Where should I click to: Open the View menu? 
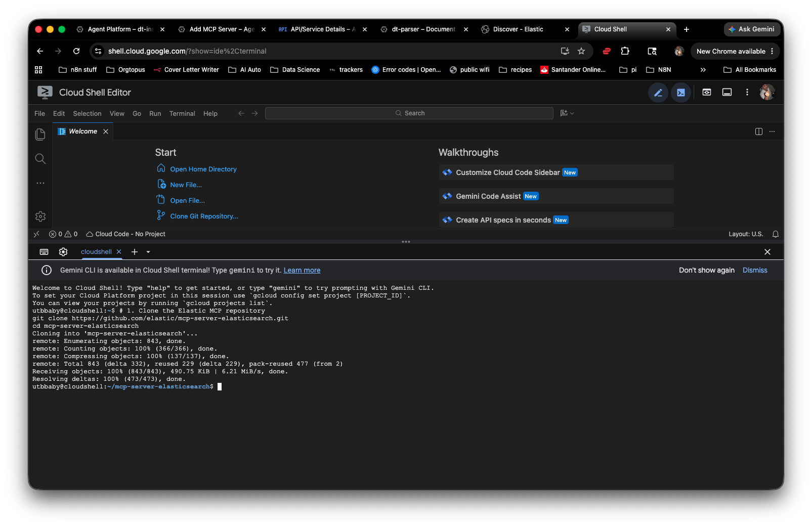117,114
